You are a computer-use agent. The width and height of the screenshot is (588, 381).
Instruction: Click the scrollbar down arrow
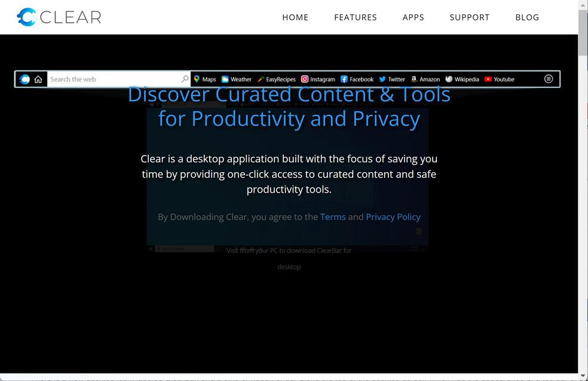(x=583, y=376)
